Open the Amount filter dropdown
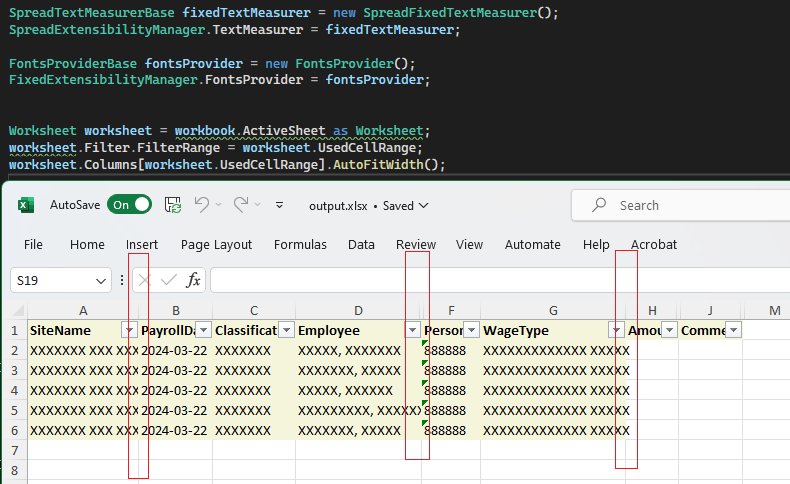Viewport: 790px width, 484px height. click(670, 330)
